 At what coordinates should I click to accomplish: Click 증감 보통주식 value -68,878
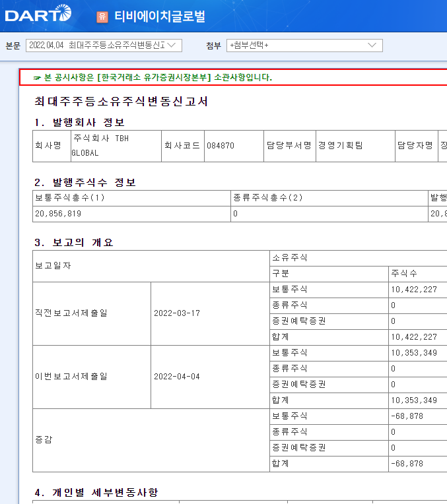point(407,416)
